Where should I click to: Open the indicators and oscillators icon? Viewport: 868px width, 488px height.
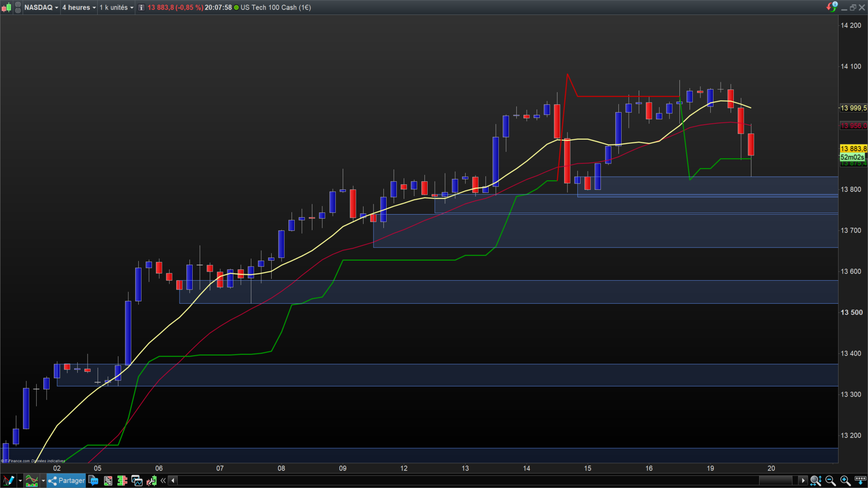(x=31, y=480)
